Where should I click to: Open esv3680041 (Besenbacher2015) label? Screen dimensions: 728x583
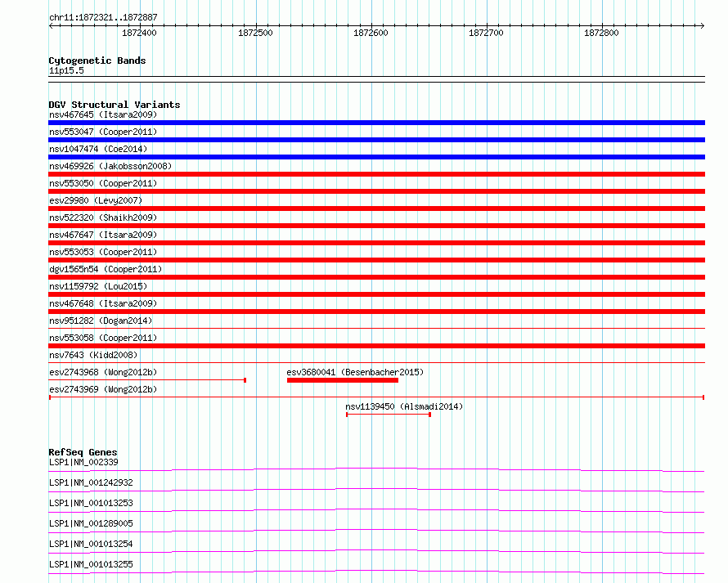pos(355,372)
